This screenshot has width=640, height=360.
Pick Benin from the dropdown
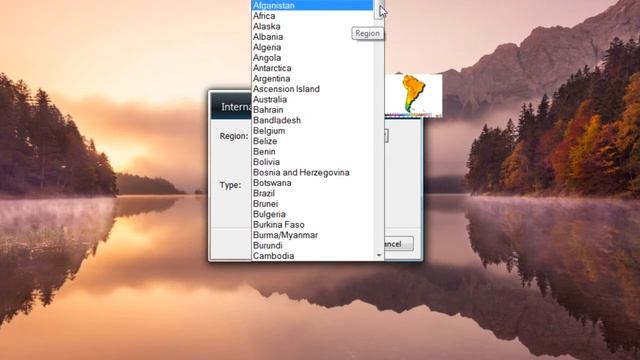[x=312, y=152]
